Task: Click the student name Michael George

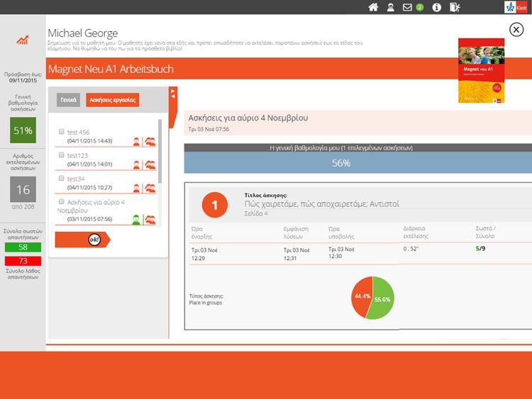Action: [x=83, y=33]
